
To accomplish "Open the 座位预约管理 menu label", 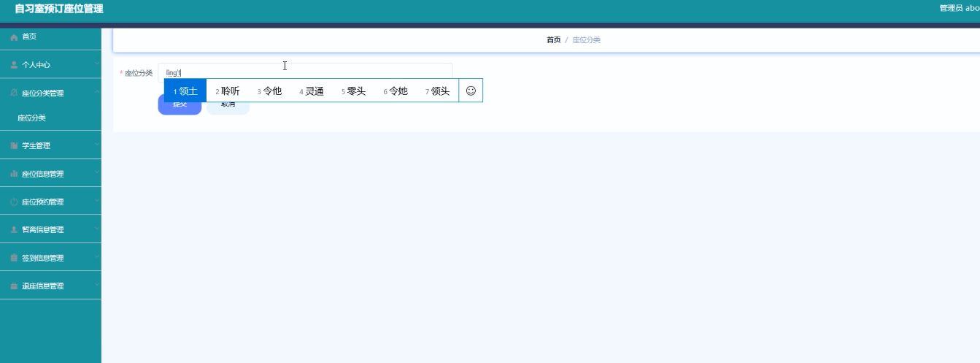I will [42, 202].
